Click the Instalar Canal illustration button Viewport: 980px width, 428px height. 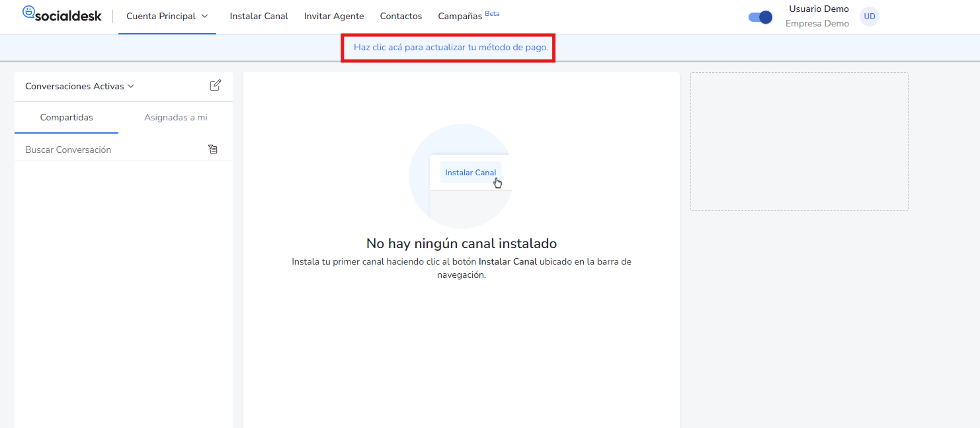[x=471, y=173]
